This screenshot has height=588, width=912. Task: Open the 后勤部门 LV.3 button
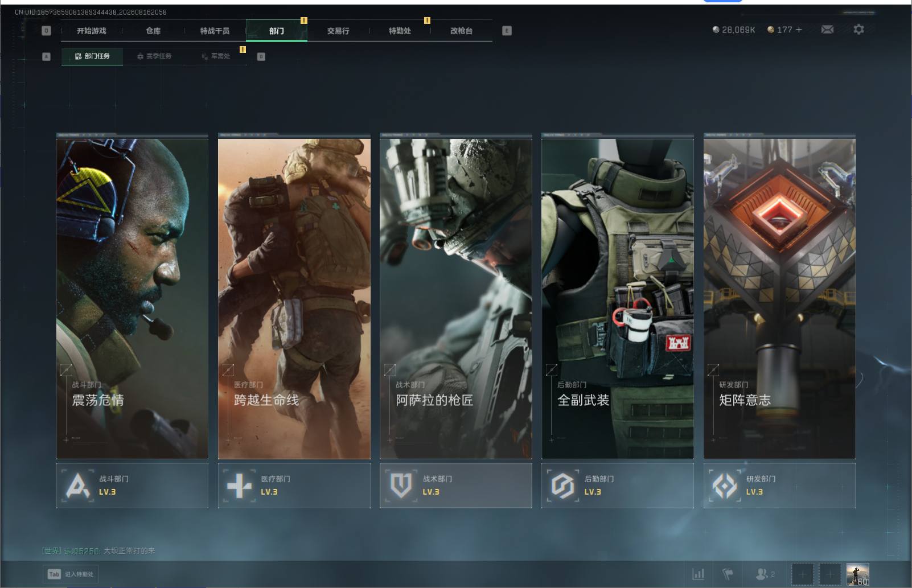[x=617, y=486]
